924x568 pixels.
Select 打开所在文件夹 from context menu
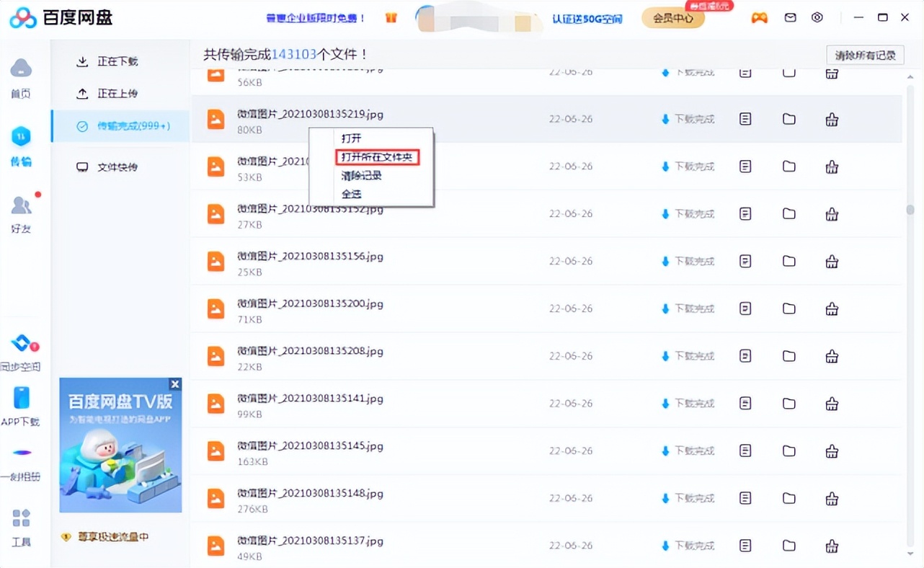coord(376,156)
